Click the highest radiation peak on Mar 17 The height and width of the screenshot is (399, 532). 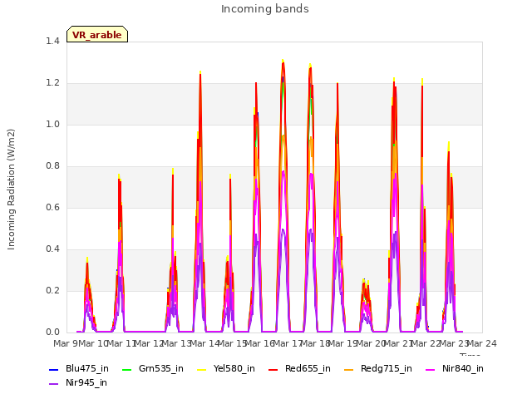click(283, 61)
